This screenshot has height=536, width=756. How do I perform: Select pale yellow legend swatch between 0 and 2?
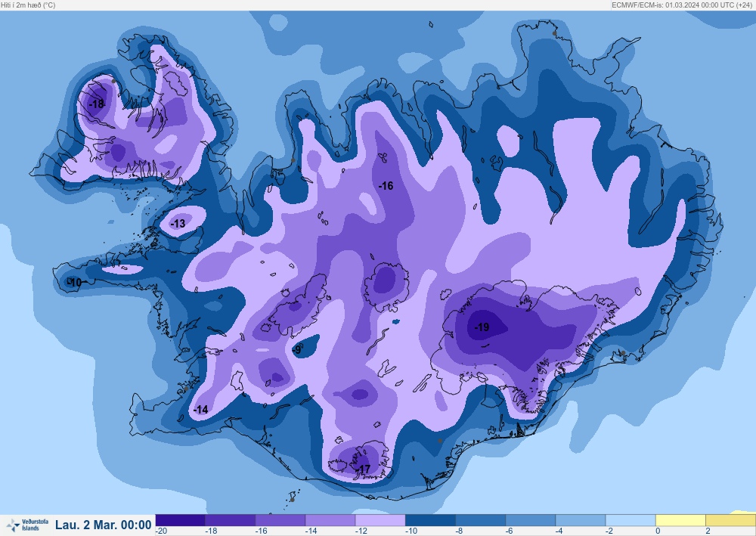click(x=681, y=520)
